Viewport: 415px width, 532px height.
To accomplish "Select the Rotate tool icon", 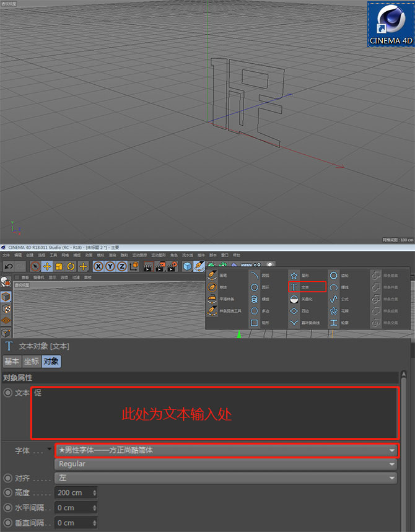I will 71,266.
